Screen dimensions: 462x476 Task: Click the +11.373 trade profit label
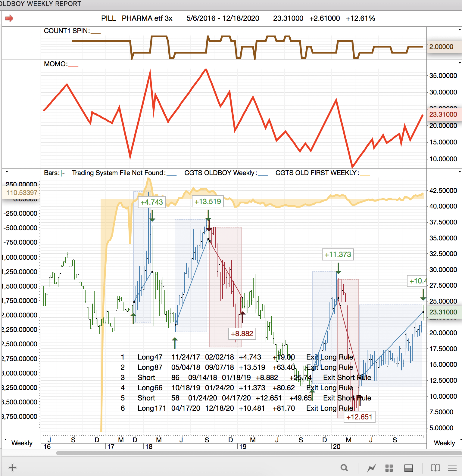pyautogui.click(x=338, y=254)
